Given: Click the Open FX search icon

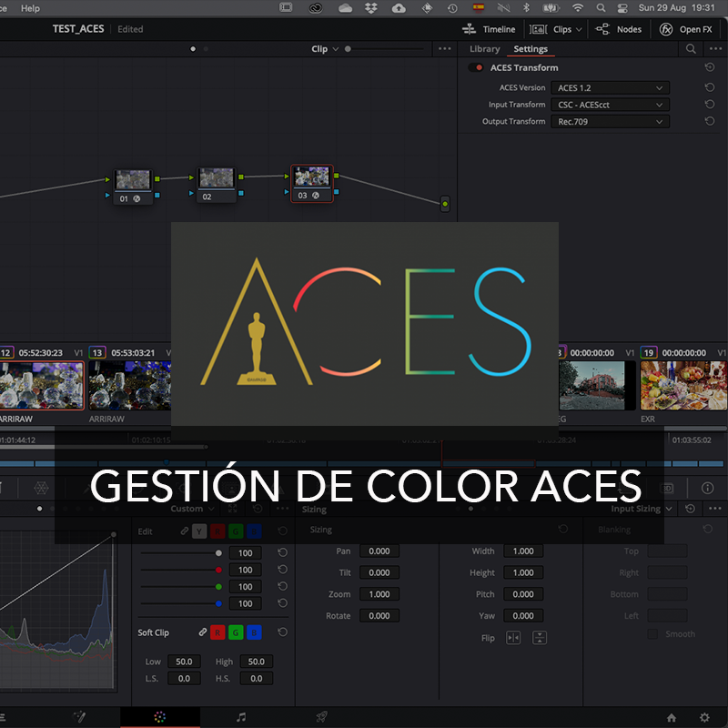Looking at the screenshot, I should 691,49.
